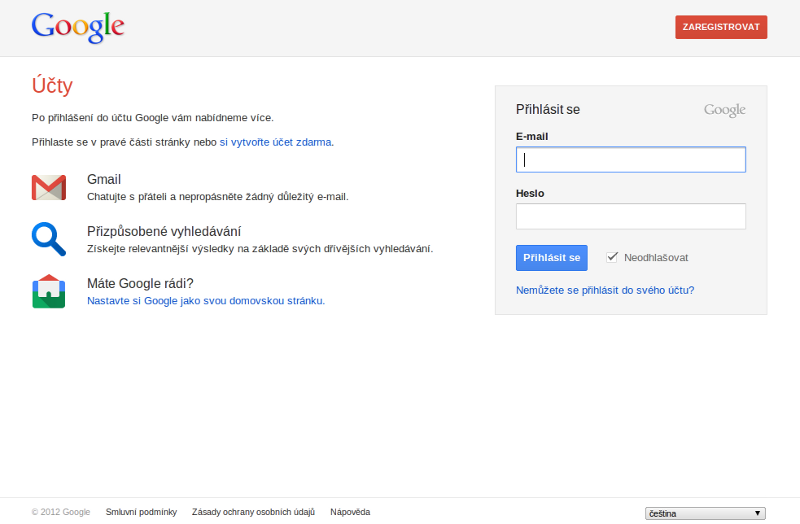Open Nápověda footer link
This screenshot has height=524, width=800.
(x=350, y=512)
